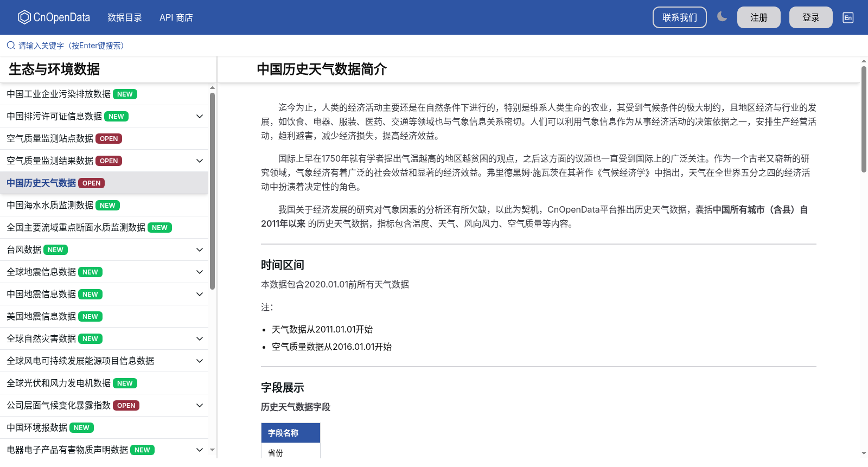Click text 空气质量数据从2016.01.01开始
868x467 pixels.
(x=331, y=347)
